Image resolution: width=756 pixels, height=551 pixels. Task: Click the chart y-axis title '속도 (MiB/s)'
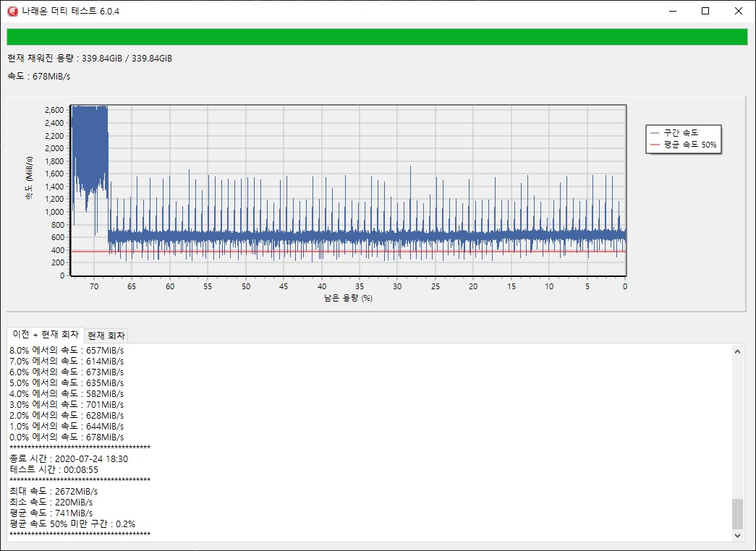[30, 179]
